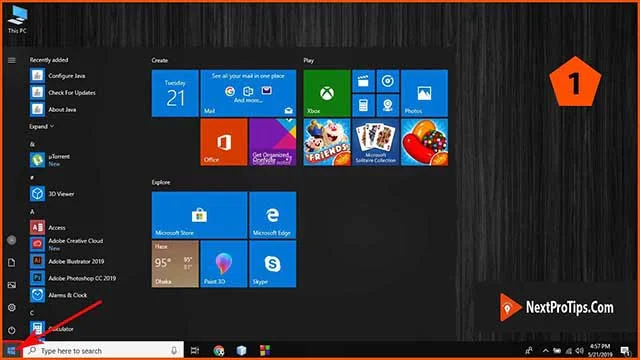Open Documents from Start sidebar
Viewport: 640px width, 360px height.
tap(12, 262)
